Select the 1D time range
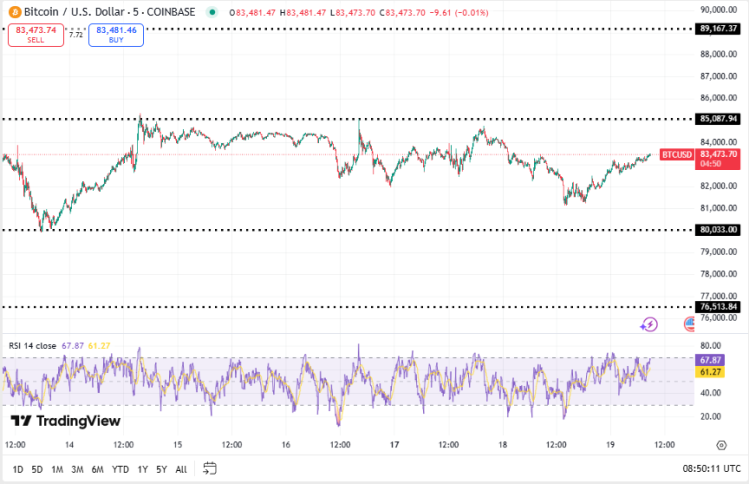Viewport: 749px width, 484px height. 18,469
